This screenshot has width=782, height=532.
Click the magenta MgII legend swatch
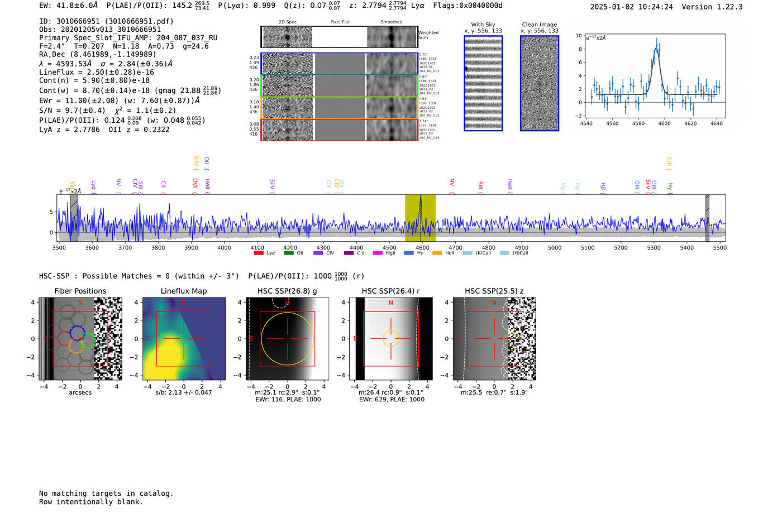coord(378,253)
